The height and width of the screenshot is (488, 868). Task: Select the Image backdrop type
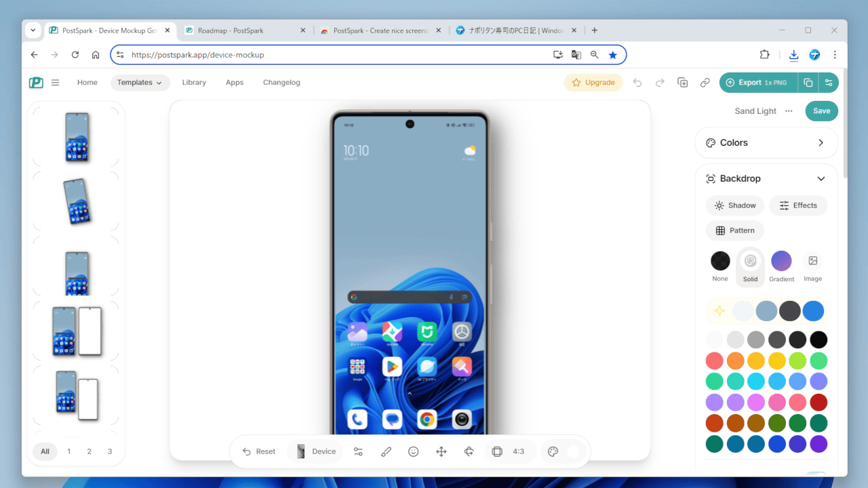pyautogui.click(x=812, y=266)
